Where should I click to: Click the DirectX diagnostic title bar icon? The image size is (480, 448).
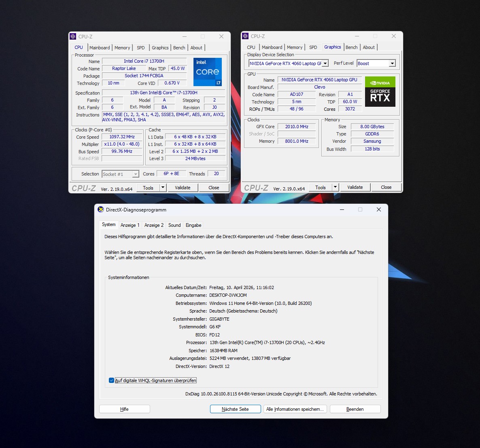(101, 209)
